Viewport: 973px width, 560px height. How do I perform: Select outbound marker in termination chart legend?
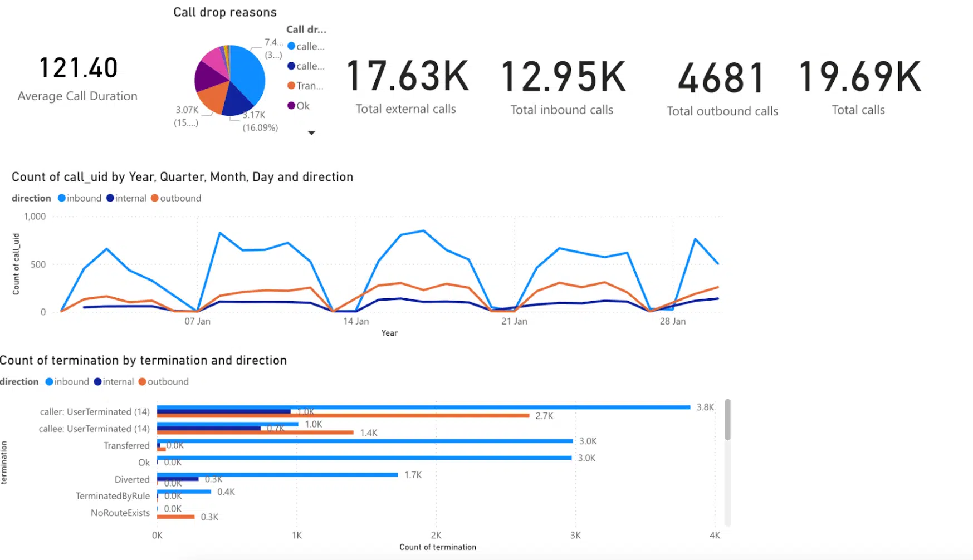pos(143,382)
